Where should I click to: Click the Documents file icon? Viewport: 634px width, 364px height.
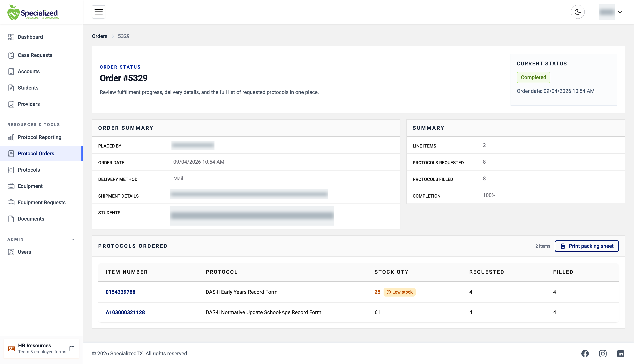11,219
